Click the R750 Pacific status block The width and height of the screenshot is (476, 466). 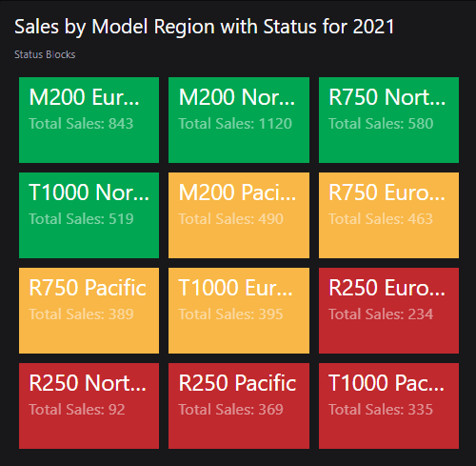(x=89, y=311)
